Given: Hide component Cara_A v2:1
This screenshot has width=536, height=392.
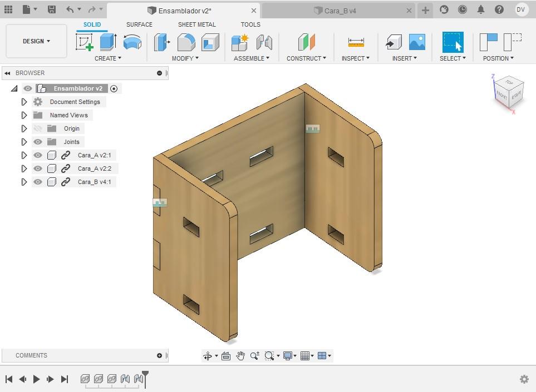Looking at the screenshot, I should point(38,155).
